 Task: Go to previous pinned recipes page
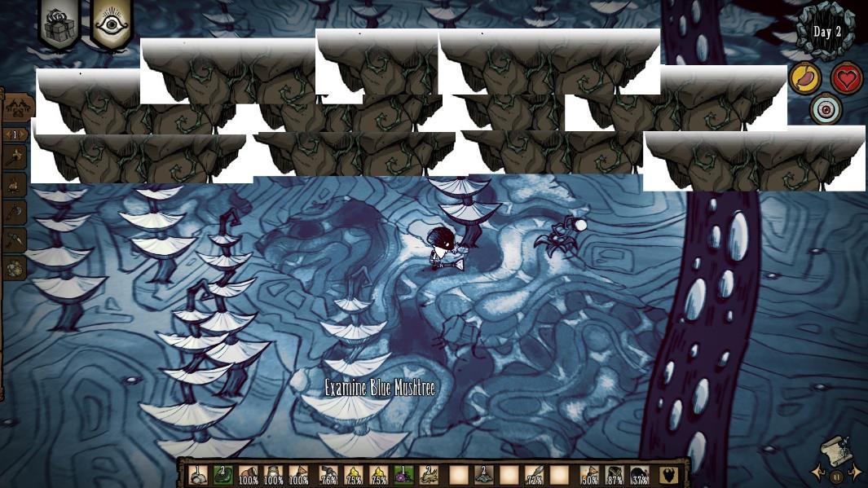click(7, 134)
